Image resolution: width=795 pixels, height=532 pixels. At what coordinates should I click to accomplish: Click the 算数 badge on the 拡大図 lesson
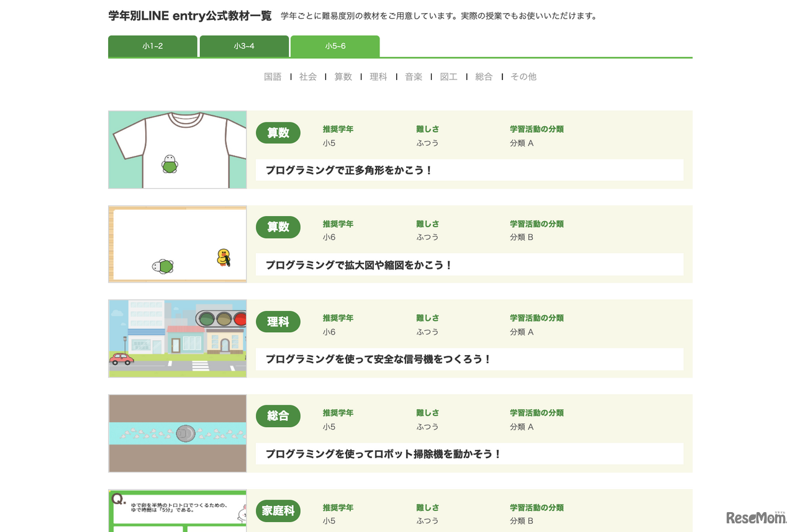click(278, 227)
